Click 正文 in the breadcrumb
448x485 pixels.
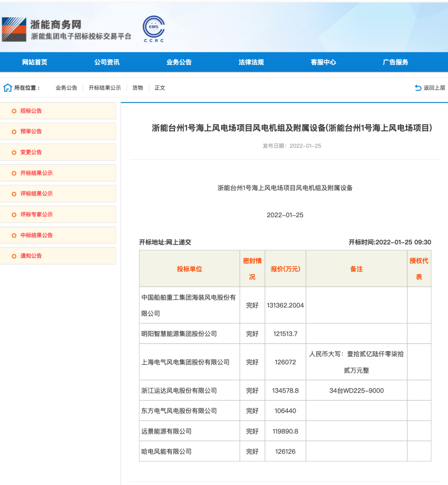coord(160,88)
